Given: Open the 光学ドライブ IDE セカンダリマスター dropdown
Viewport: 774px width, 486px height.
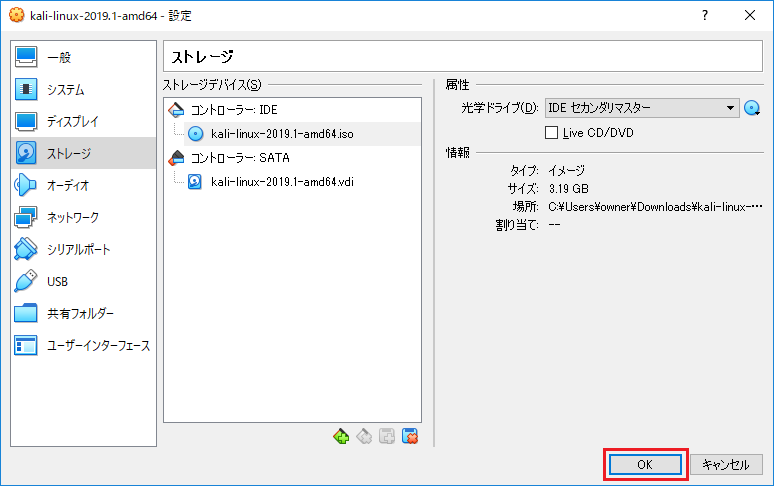Looking at the screenshot, I should (x=642, y=108).
